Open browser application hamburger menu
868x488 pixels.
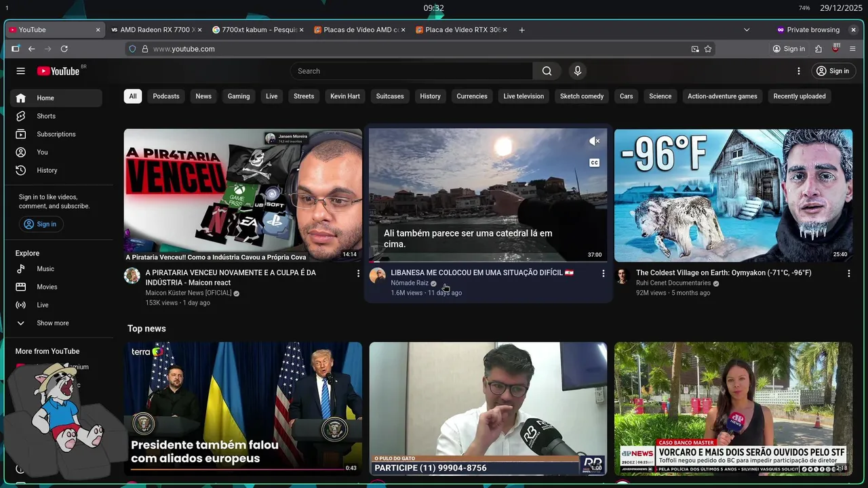point(852,49)
